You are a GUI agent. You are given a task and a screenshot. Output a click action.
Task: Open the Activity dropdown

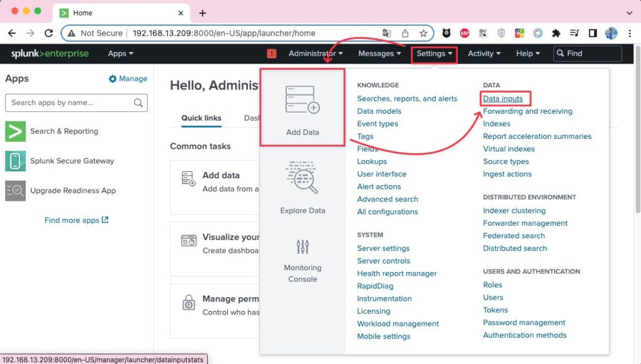(x=484, y=54)
